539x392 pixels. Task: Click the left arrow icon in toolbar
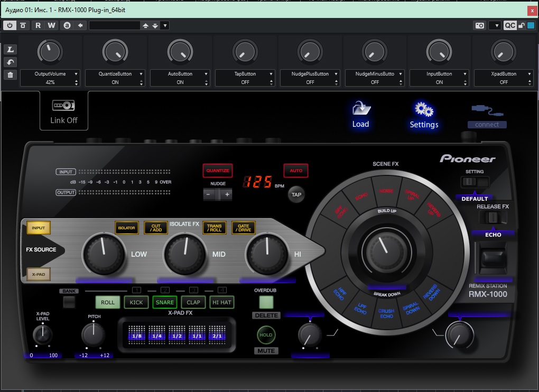coord(80,25)
